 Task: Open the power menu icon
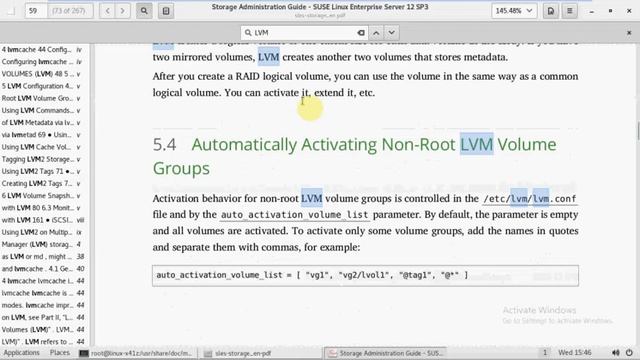point(629,353)
